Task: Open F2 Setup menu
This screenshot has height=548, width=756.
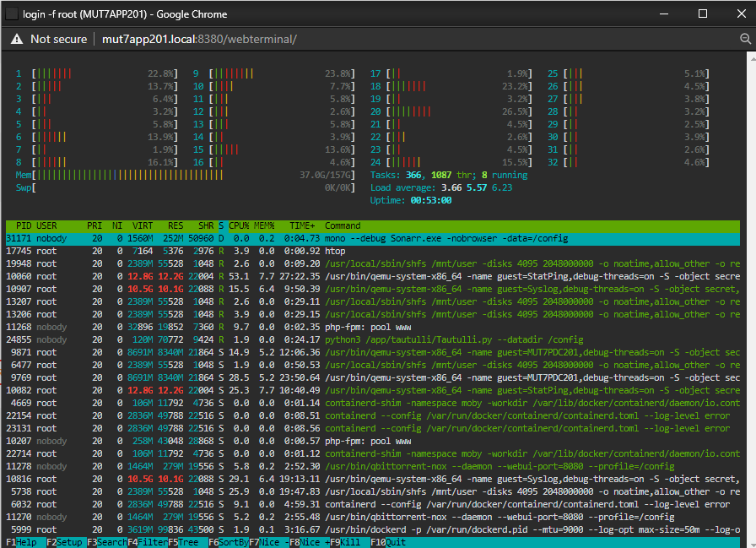Action: tap(64, 542)
